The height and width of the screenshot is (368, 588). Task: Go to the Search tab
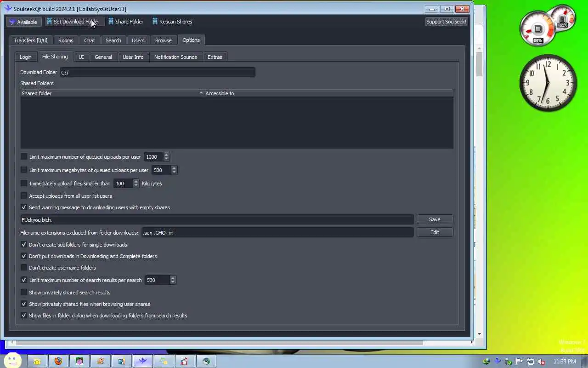(113, 40)
